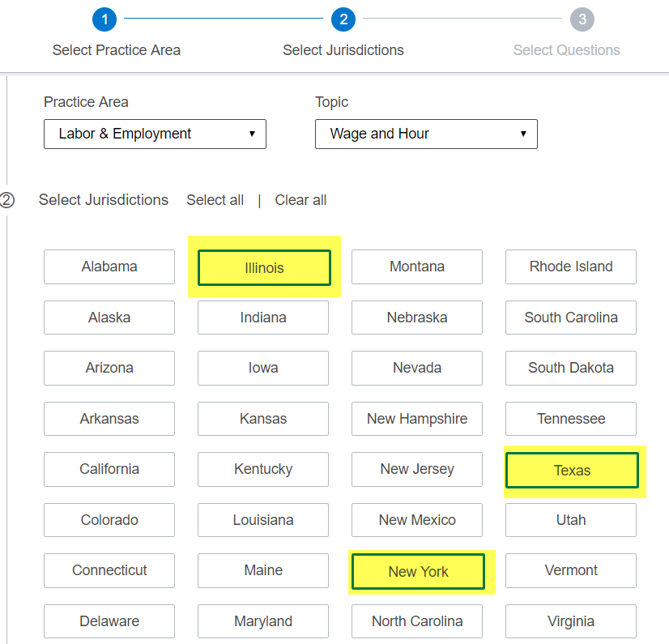The image size is (669, 644).
Task: Click the circled 2 icon beside Select Jurisdictions
Action: click(x=6, y=200)
